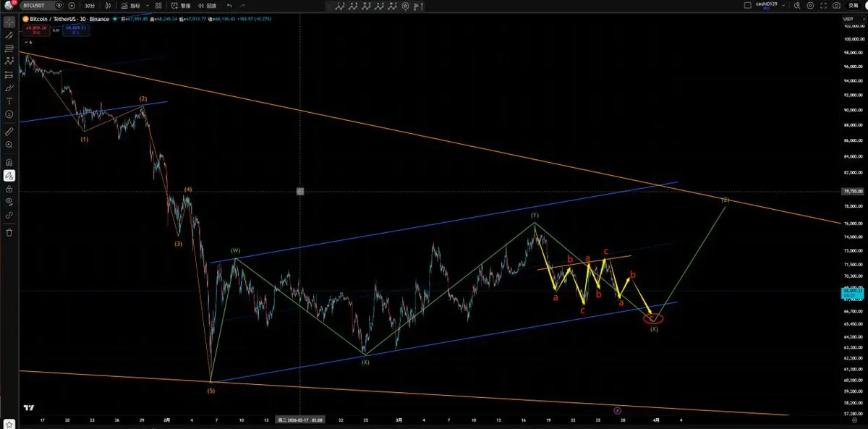Image resolution: width=868 pixels, height=429 pixels.
Task: Open chart settings gear icon
Action: pos(810,5)
